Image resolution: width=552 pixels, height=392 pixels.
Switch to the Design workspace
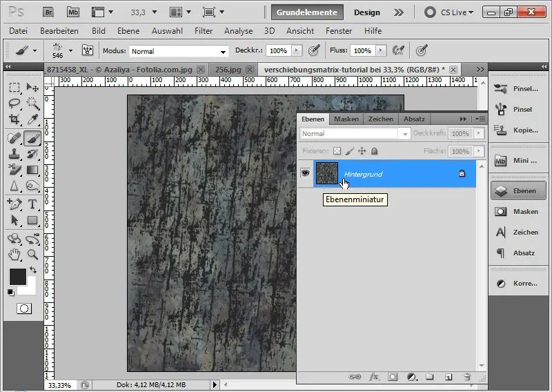tap(367, 12)
